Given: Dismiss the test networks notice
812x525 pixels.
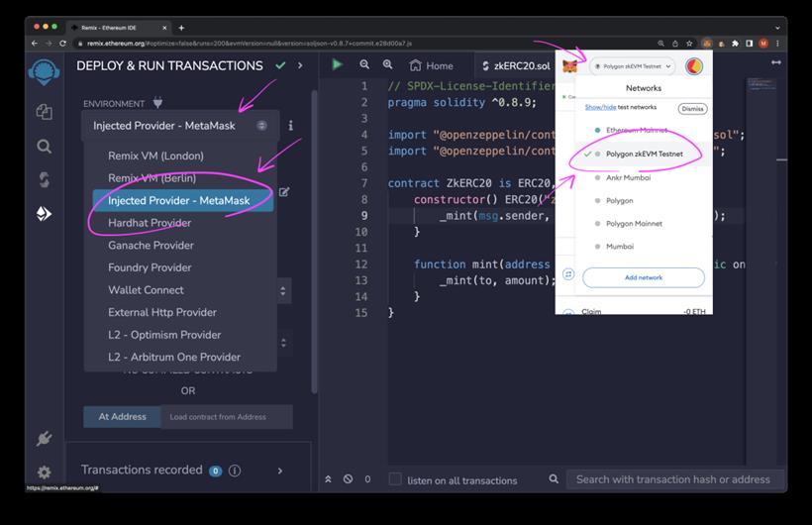Looking at the screenshot, I should (692, 109).
